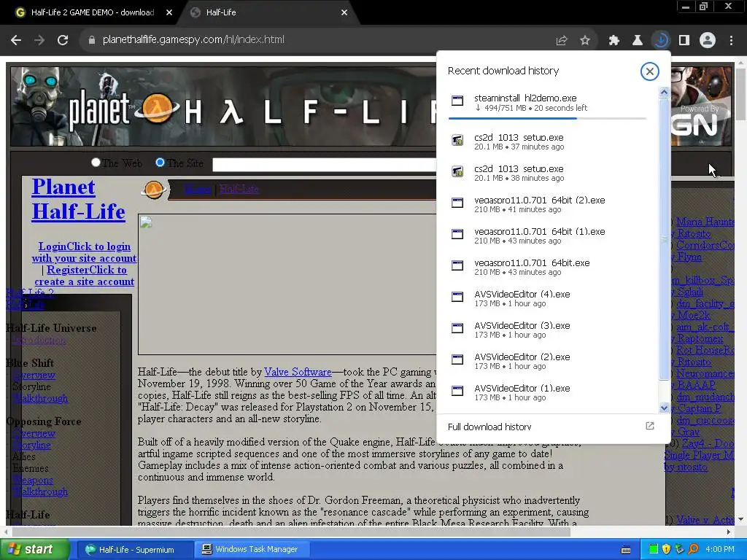The width and height of the screenshot is (747, 560).
Task: Click the browser back arrow
Action: coord(16,40)
